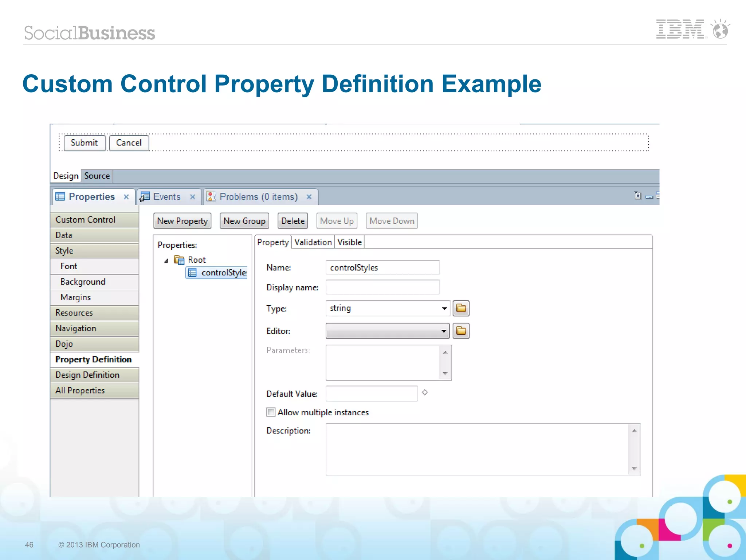Click the Problems tab icon
The height and width of the screenshot is (560, 746).
[211, 196]
